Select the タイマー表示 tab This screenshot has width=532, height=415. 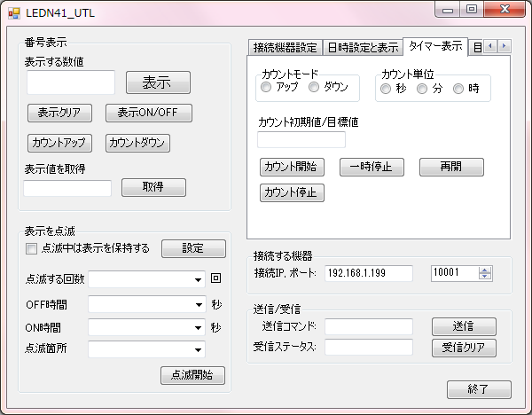[x=435, y=46]
